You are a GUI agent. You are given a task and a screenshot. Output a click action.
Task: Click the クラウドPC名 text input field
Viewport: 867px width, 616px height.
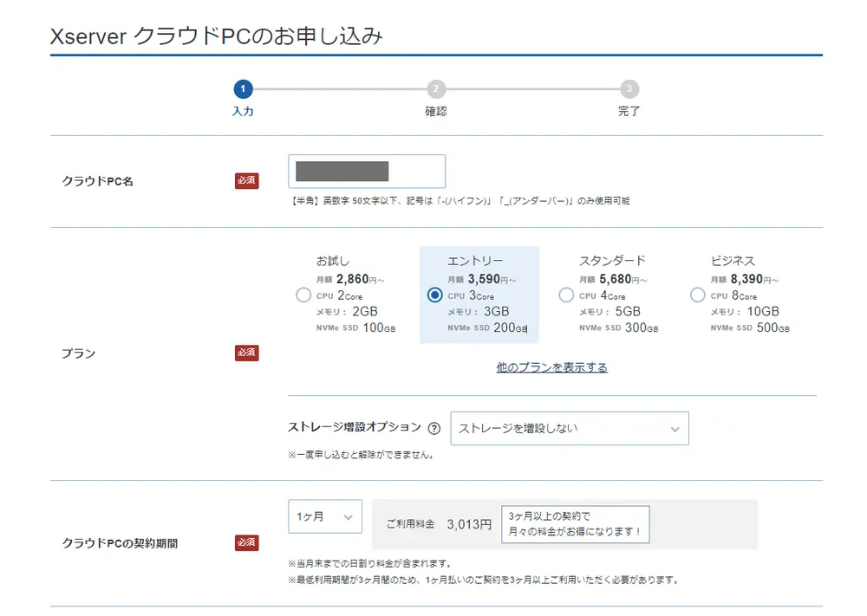366,171
